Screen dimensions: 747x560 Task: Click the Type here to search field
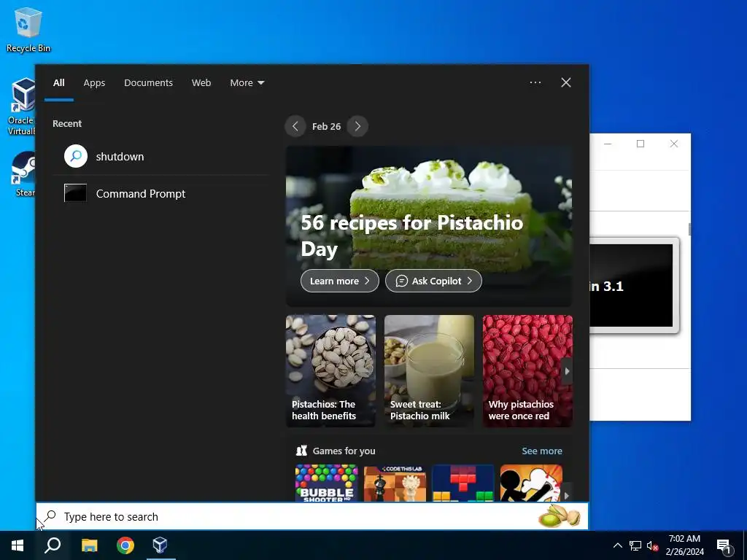point(312,516)
